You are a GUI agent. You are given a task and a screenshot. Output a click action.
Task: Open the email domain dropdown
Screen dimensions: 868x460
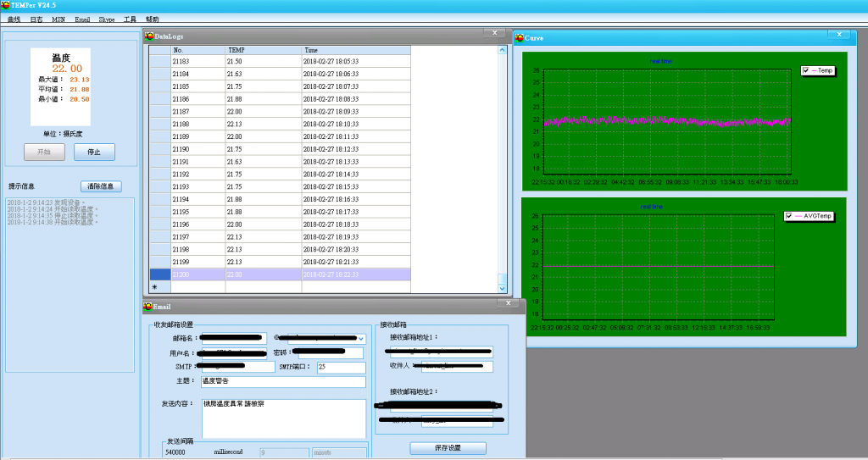361,338
